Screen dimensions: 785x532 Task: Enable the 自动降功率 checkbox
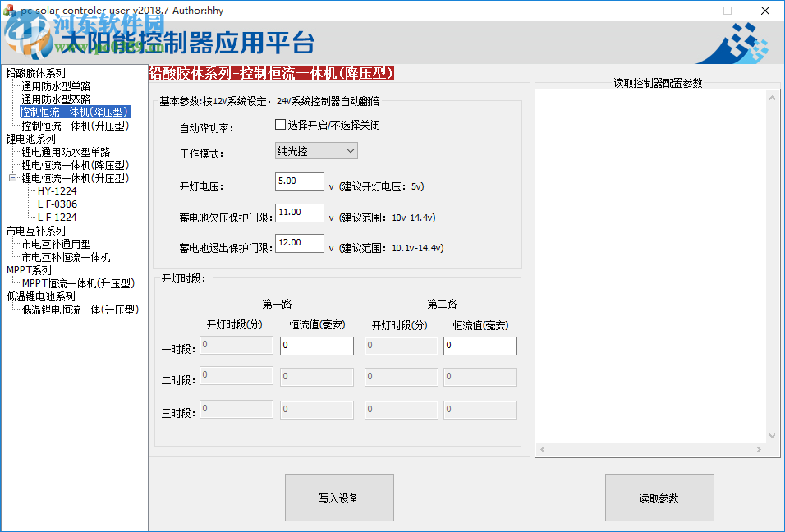tap(280, 125)
